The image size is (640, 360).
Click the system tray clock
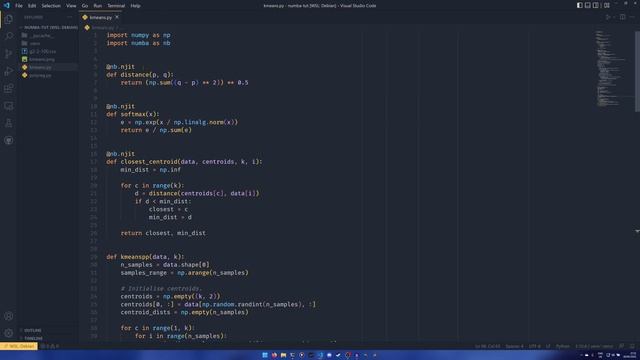pos(629,355)
